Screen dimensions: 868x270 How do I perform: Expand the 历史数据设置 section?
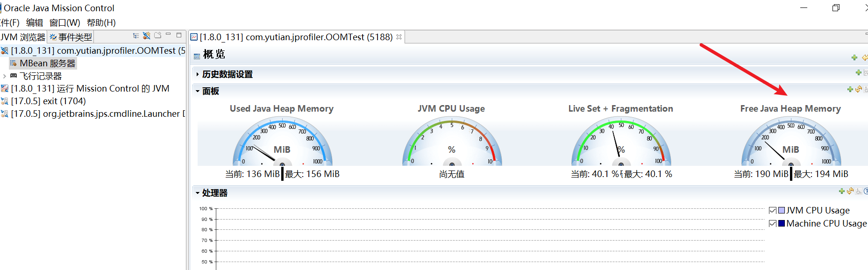coord(198,74)
